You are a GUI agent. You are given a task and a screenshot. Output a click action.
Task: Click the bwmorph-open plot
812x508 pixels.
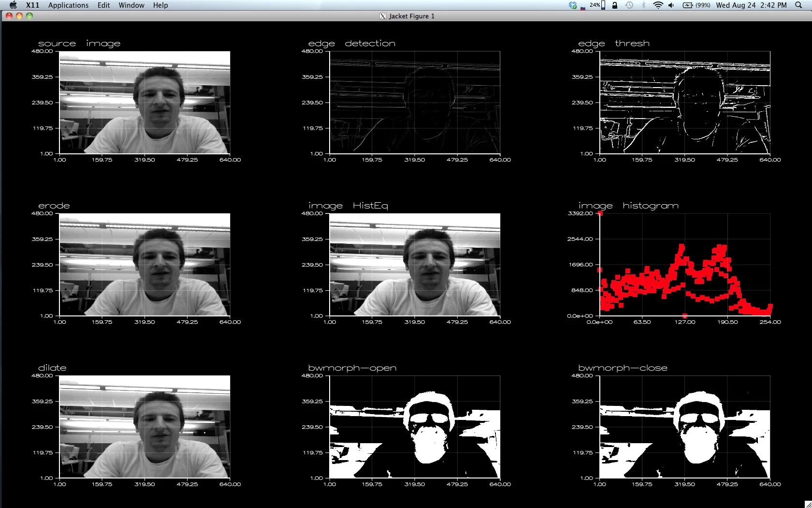[415, 427]
